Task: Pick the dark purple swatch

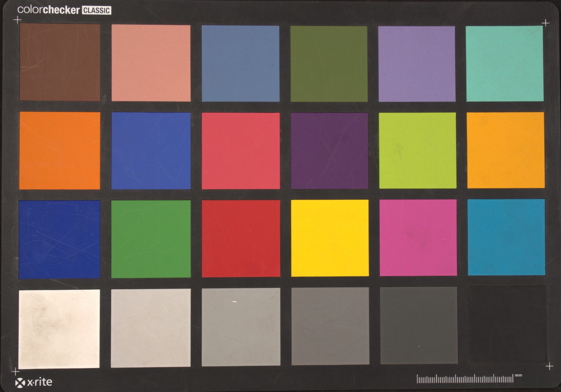Action: click(329, 151)
